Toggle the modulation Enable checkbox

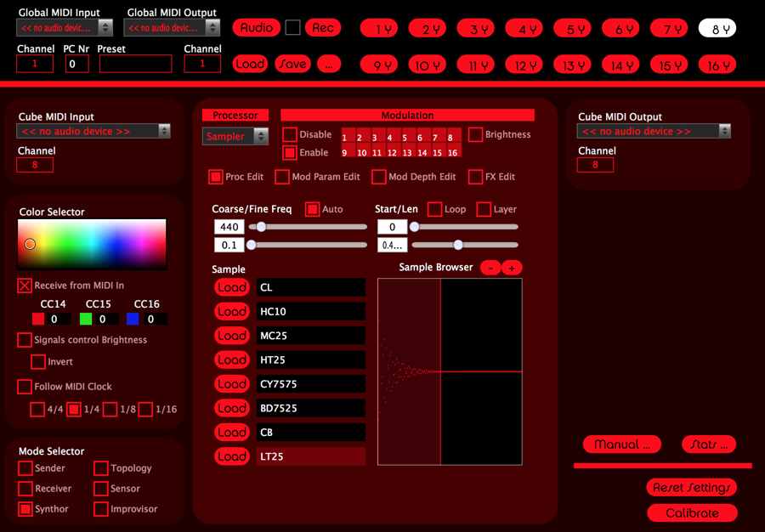click(290, 153)
